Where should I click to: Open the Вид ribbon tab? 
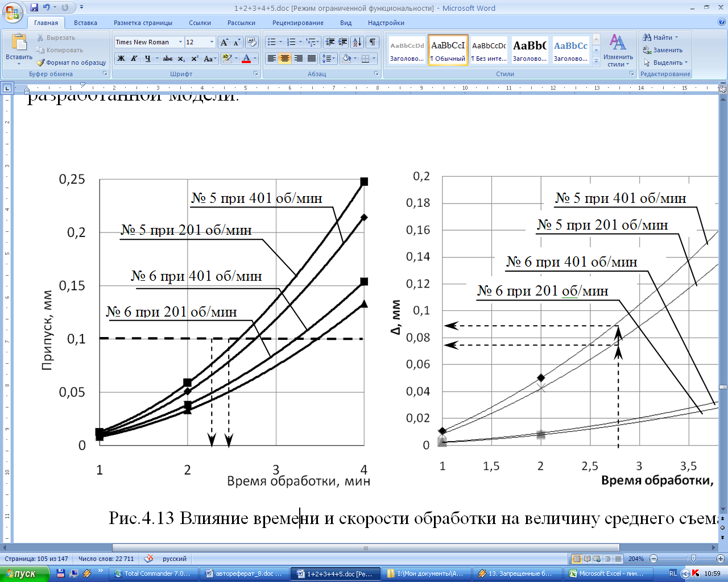[346, 23]
